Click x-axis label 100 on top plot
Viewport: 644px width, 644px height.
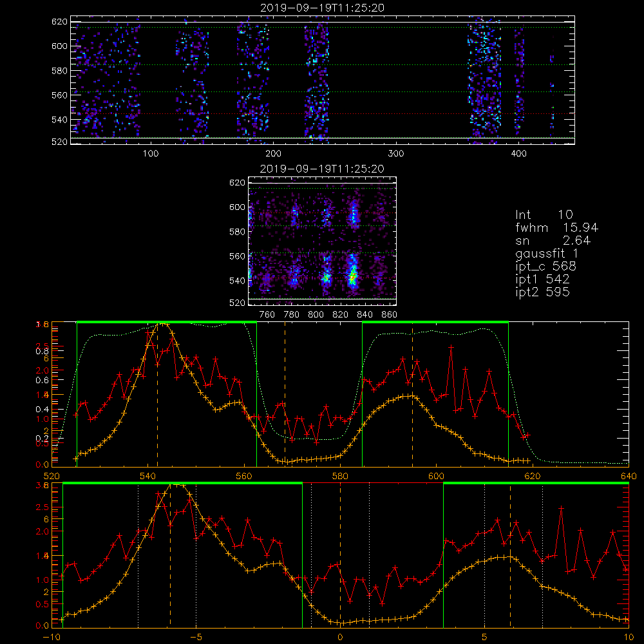click(151, 154)
